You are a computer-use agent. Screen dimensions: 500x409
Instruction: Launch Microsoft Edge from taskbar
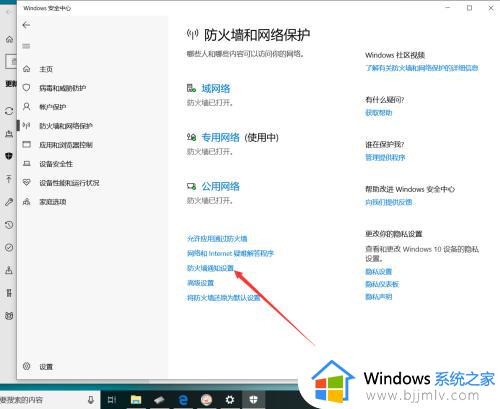tap(183, 400)
